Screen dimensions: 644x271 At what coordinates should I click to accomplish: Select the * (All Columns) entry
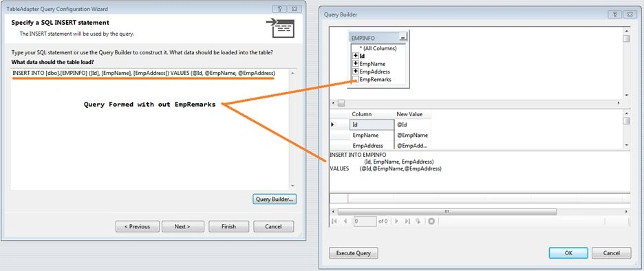tap(378, 48)
